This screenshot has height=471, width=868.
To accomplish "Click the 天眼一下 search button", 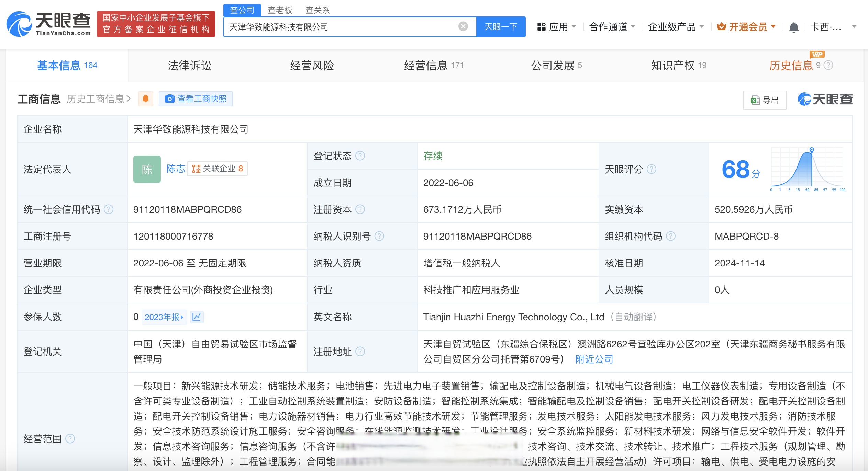I will click(501, 26).
